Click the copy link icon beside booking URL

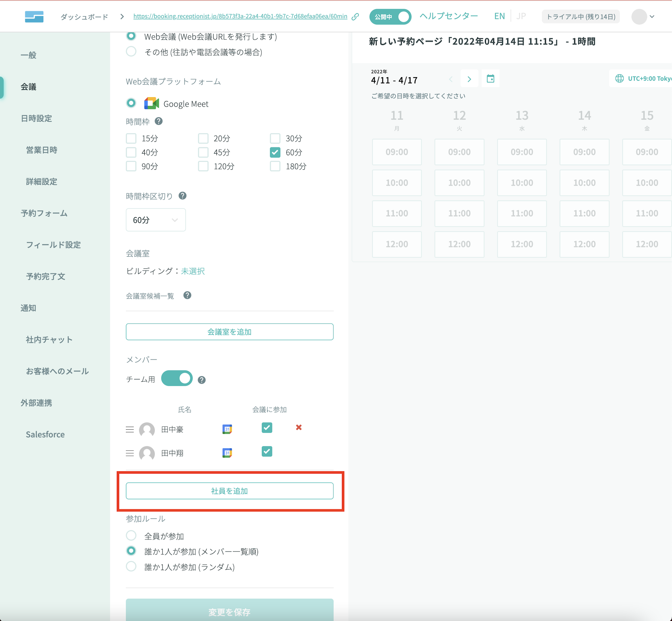(355, 16)
